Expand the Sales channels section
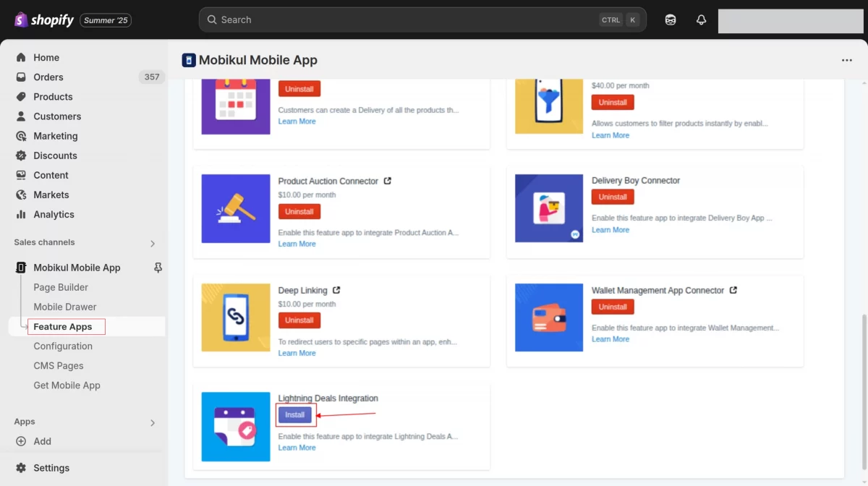This screenshot has width=868, height=486. click(152, 243)
